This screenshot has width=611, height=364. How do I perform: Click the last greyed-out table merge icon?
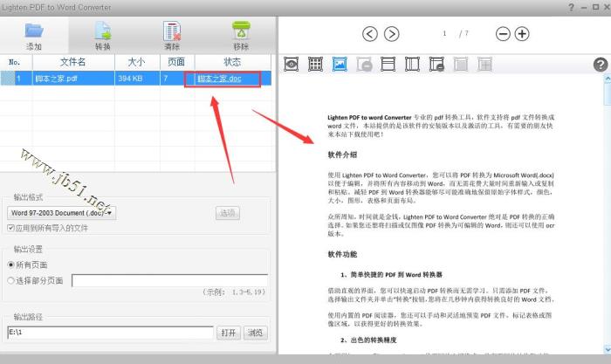point(484,65)
